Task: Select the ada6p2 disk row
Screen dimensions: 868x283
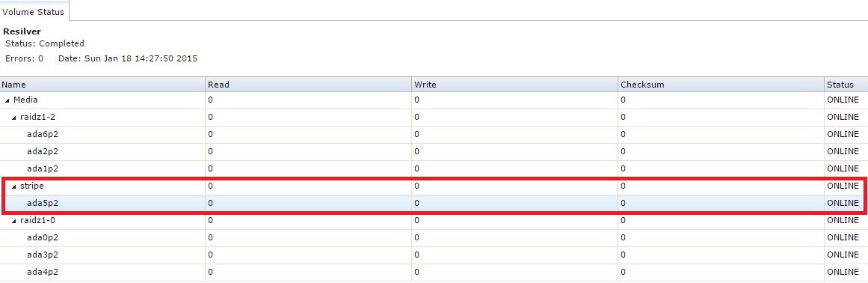Action: tap(434, 134)
